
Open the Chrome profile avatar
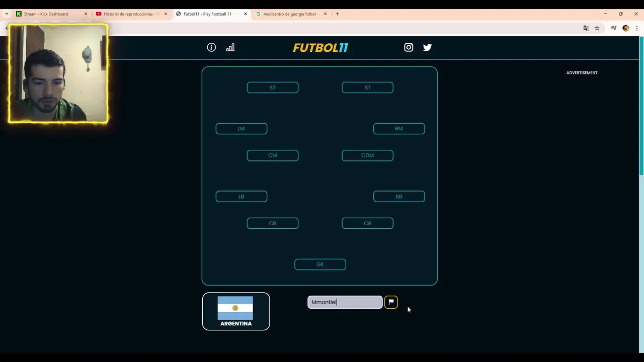pos(626,28)
